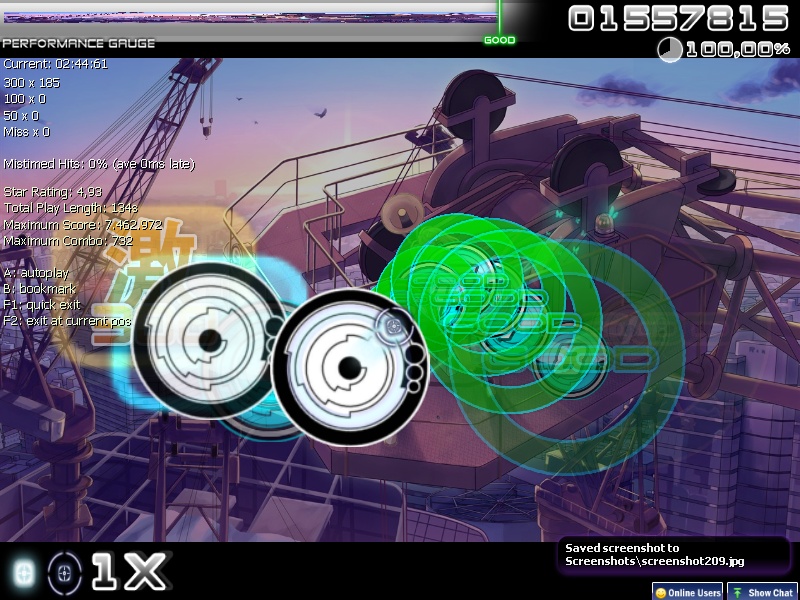Click the 100,00% accuracy value
The image size is (800, 600).
(738, 49)
